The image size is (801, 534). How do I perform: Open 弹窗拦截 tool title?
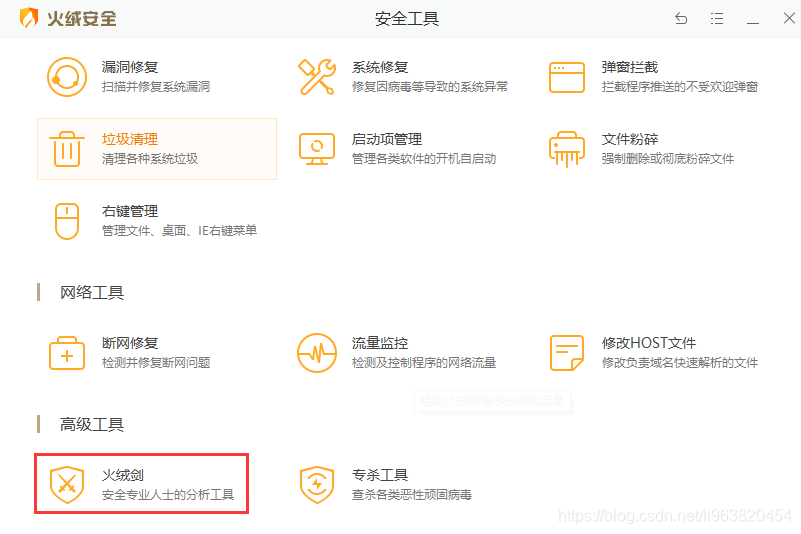(629, 67)
